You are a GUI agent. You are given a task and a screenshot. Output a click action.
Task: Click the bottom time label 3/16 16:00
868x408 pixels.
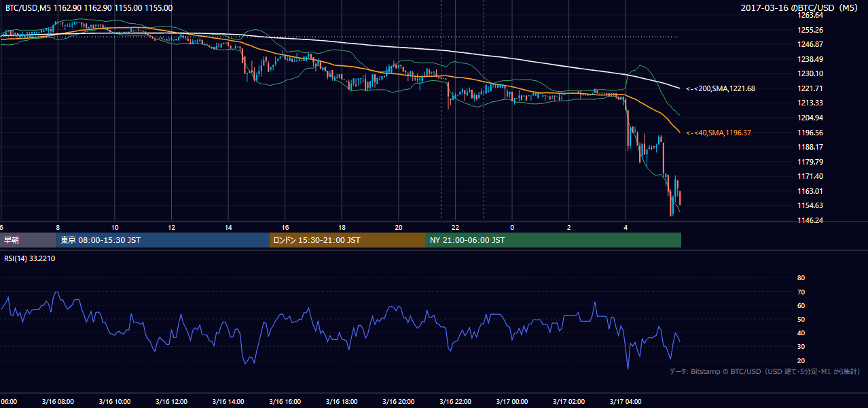(x=285, y=401)
